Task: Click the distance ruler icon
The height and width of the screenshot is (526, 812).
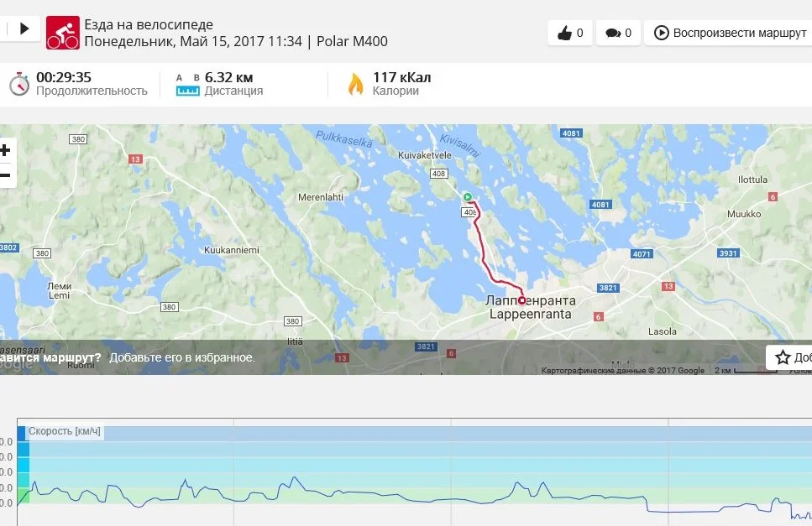Action: pos(187,85)
